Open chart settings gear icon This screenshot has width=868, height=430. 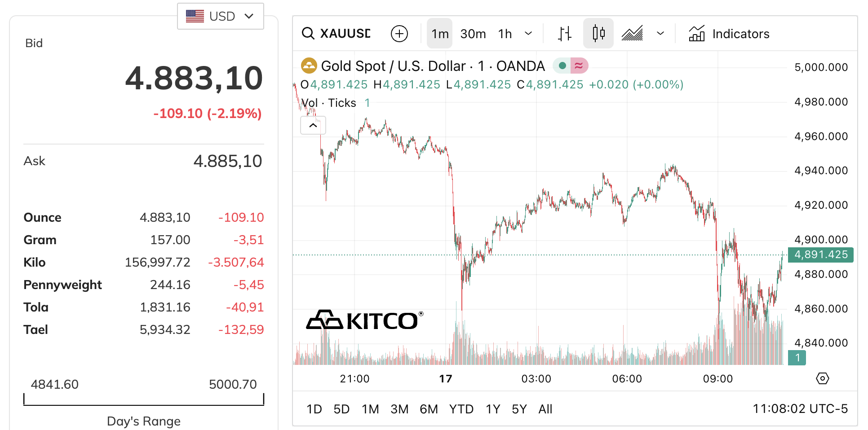822,378
